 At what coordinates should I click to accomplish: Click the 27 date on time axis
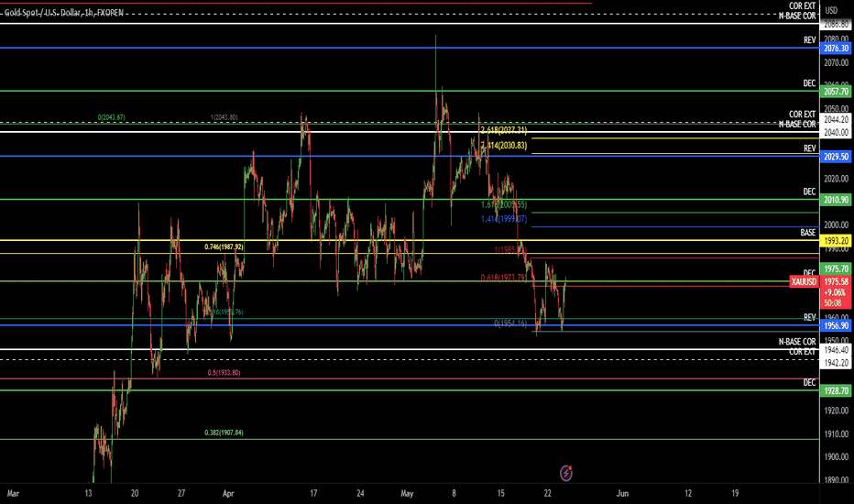(181, 494)
